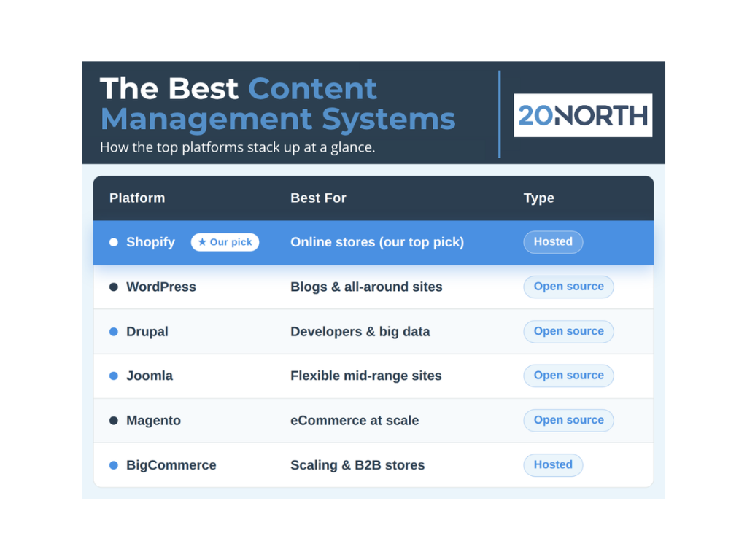Select the WordPress platform name
This screenshot has height=560, width=747.
click(161, 287)
